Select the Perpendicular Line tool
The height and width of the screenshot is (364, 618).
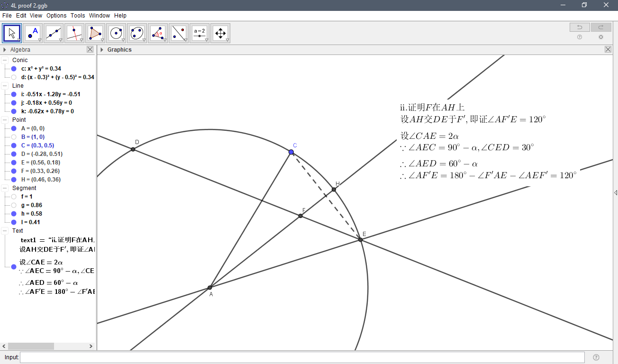pos(74,33)
